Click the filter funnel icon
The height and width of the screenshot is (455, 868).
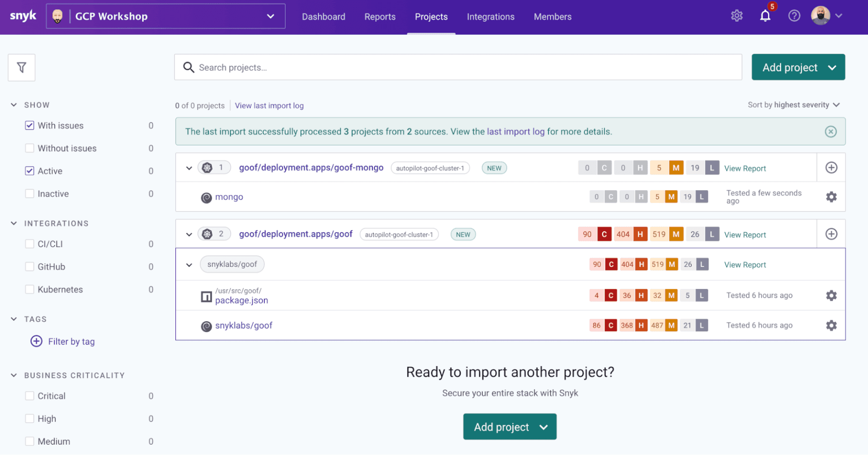(x=21, y=68)
